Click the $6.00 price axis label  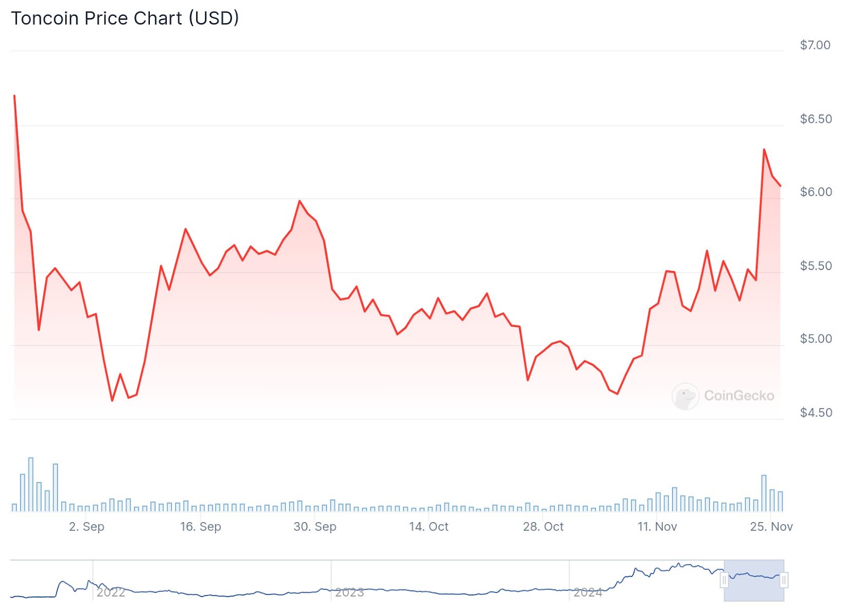[x=816, y=192]
